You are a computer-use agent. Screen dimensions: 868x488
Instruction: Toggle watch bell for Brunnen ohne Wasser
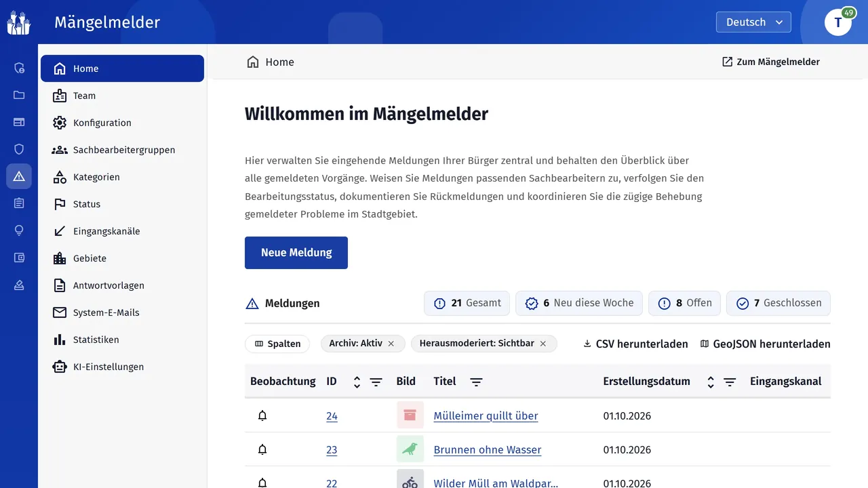pyautogui.click(x=262, y=449)
